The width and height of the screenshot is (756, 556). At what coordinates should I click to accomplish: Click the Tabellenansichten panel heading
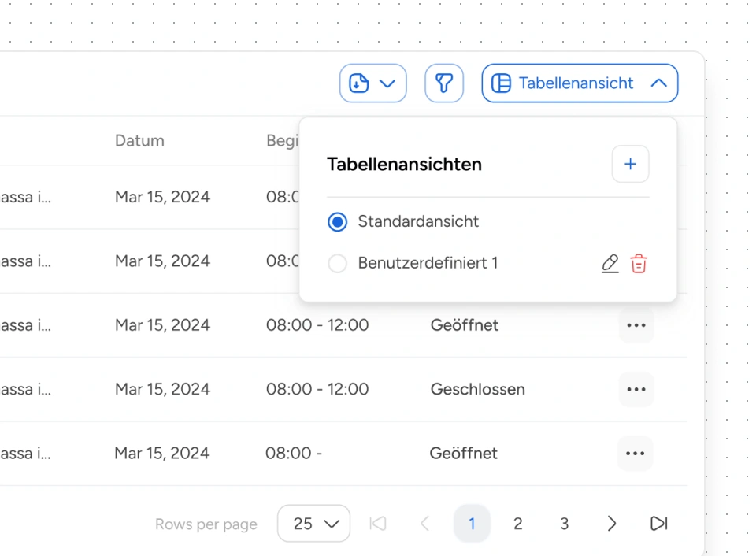click(404, 165)
